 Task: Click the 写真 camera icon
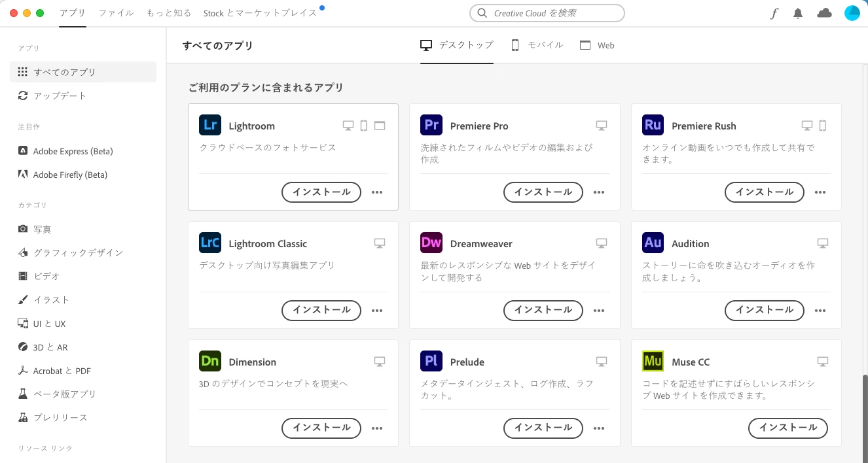pos(23,229)
